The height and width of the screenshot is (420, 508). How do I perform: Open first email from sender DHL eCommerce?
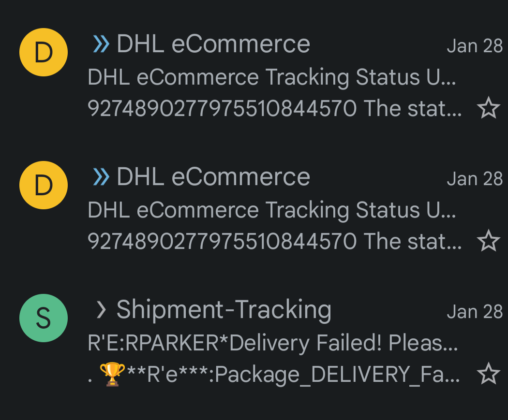tap(213, 44)
